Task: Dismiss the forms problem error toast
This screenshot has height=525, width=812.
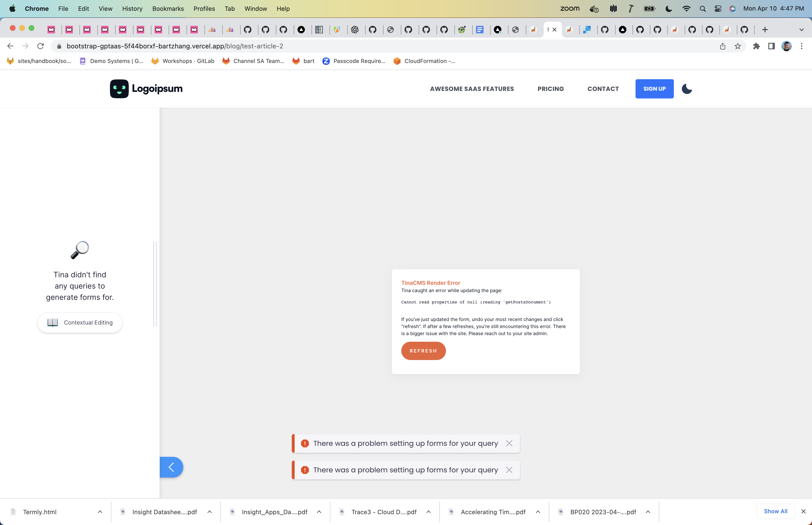Action: click(x=509, y=443)
